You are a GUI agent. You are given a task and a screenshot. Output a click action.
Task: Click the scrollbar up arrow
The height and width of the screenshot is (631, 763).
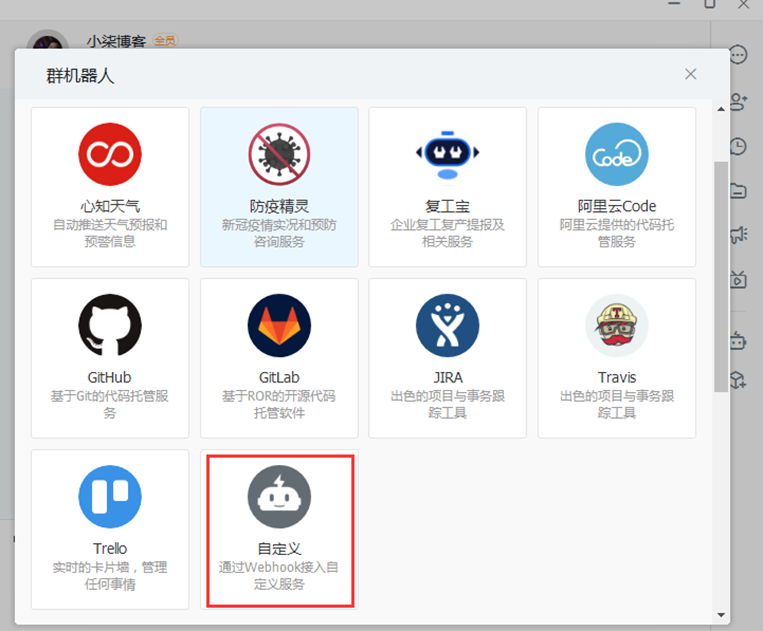coord(721,109)
